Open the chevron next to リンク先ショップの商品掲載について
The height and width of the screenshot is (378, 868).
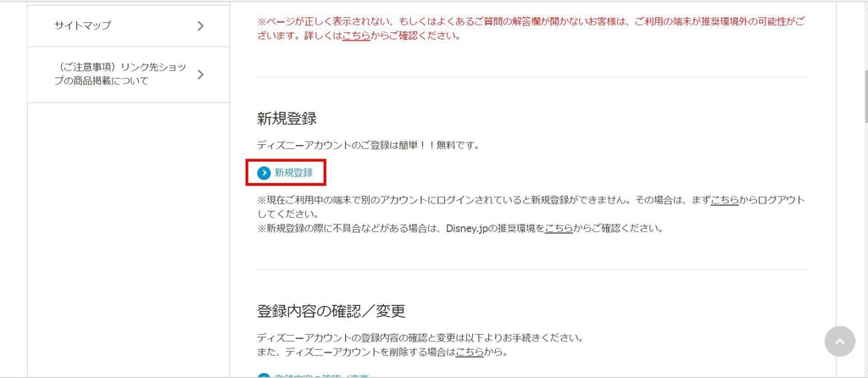200,75
